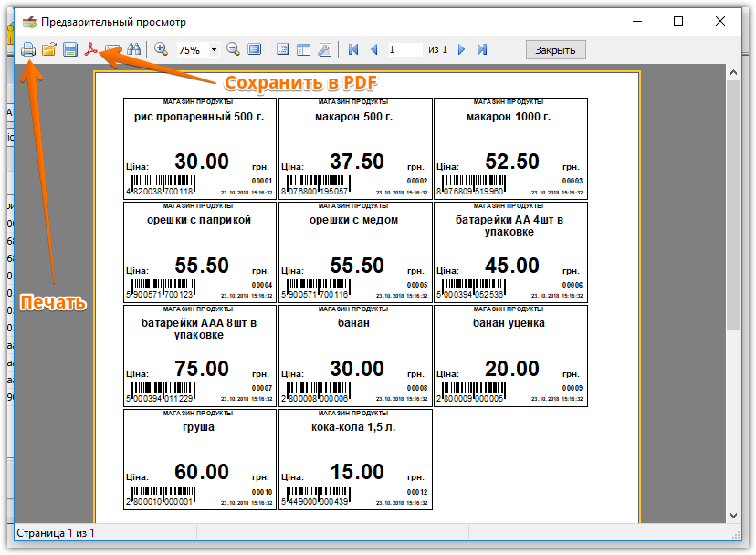Export the labels to PDF

click(x=91, y=49)
